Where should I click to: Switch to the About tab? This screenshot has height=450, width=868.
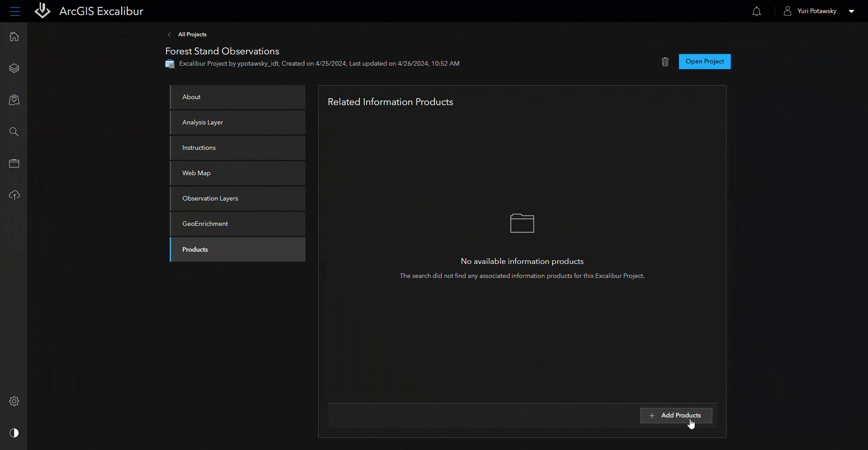pos(238,97)
